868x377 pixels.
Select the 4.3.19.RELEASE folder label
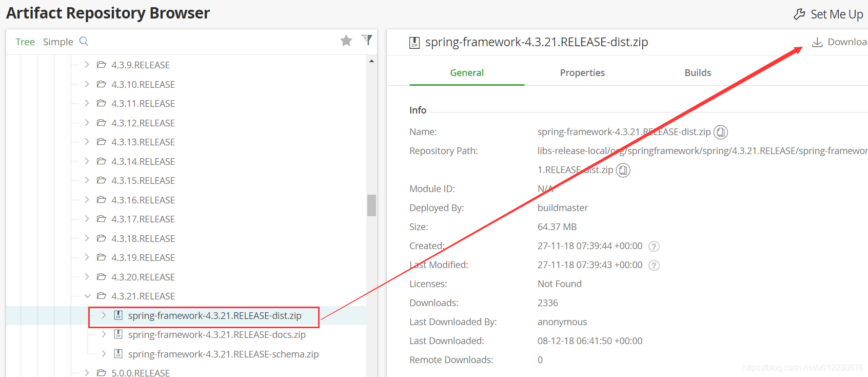(143, 257)
